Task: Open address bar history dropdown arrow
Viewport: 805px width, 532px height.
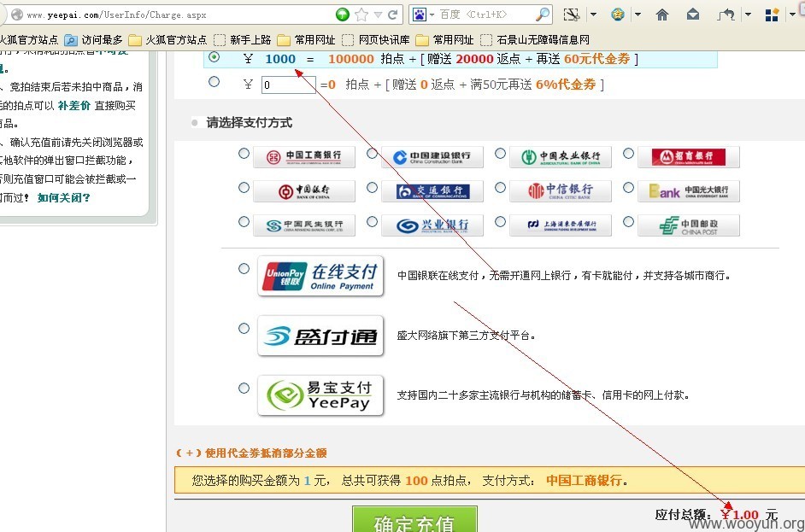Action: pyautogui.click(x=378, y=15)
